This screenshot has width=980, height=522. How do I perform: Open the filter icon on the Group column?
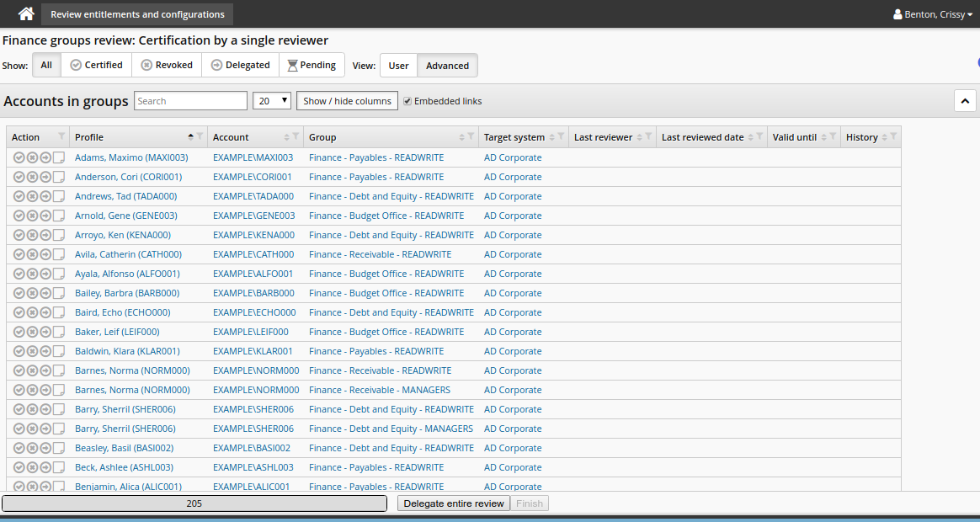(x=471, y=136)
